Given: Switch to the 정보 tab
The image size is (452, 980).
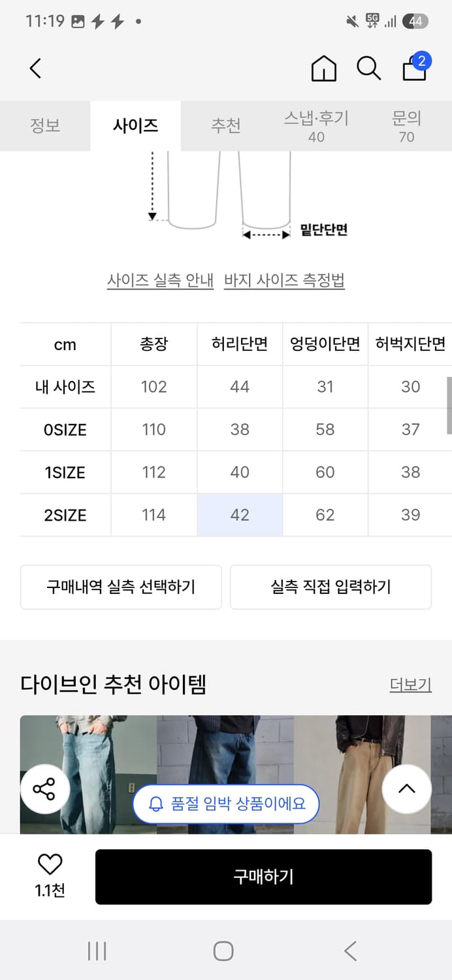Looking at the screenshot, I should tap(44, 124).
